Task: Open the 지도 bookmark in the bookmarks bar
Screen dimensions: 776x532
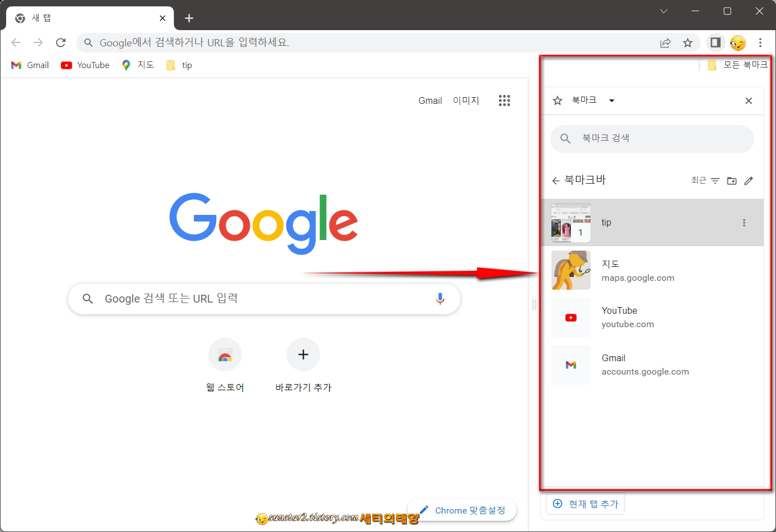Action: click(x=137, y=65)
